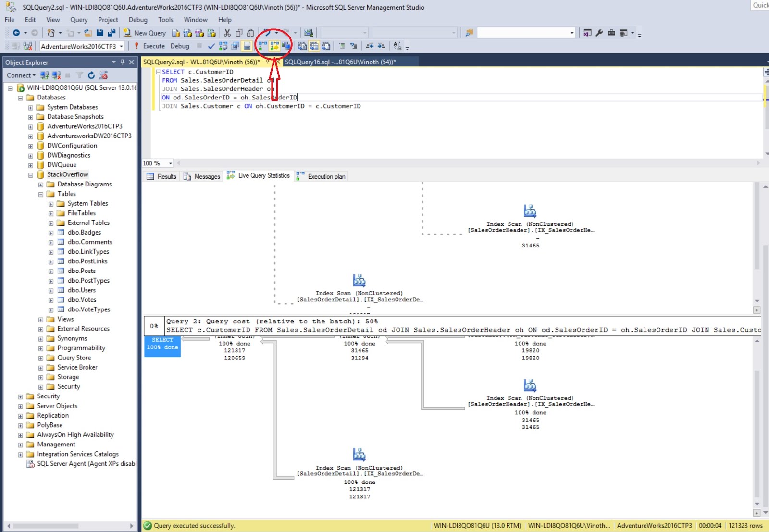This screenshot has height=532, width=769.
Task: Switch to SQLQuery16.sql document tab
Action: (x=340, y=62)
